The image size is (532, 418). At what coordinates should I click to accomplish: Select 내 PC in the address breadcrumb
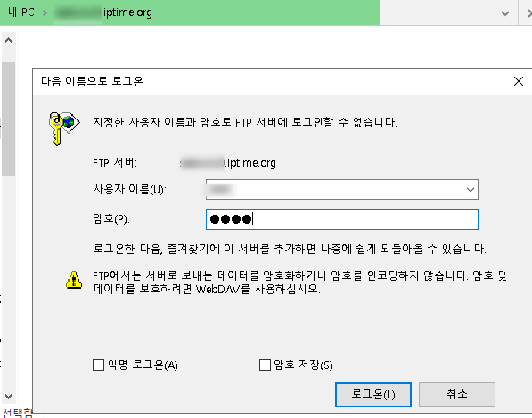[21, 12]
